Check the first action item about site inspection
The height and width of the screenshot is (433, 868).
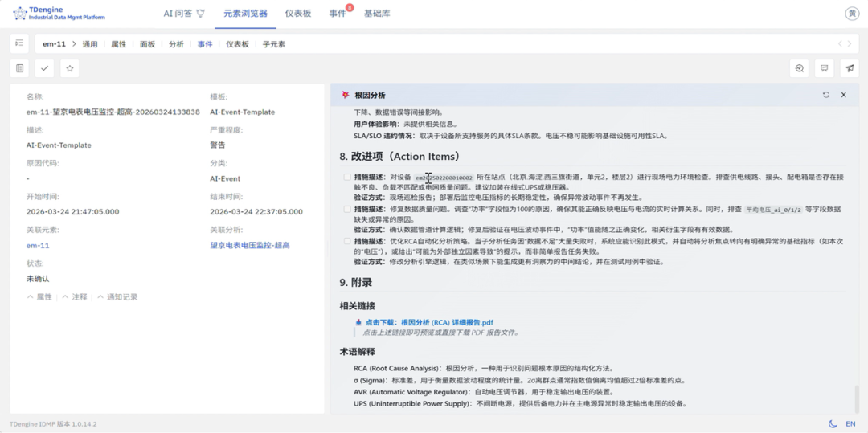pos(347,178)
